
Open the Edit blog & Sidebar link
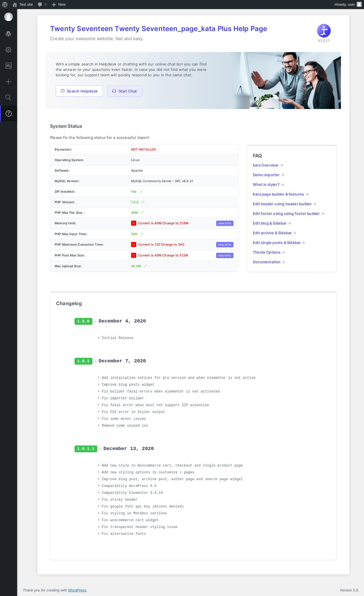tap(272, 223)
